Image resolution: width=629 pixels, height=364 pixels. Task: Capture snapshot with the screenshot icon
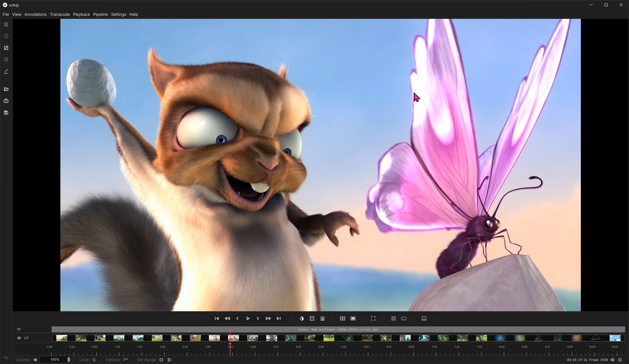(x=342, y=318)
